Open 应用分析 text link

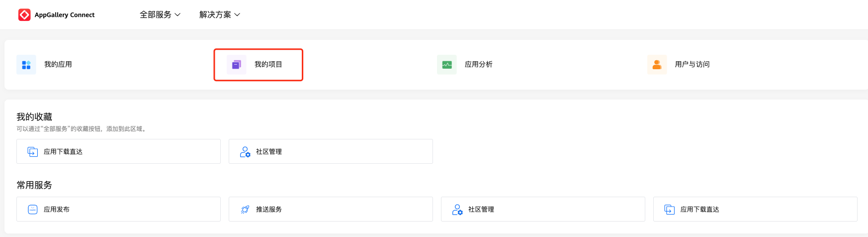[479, 64]
